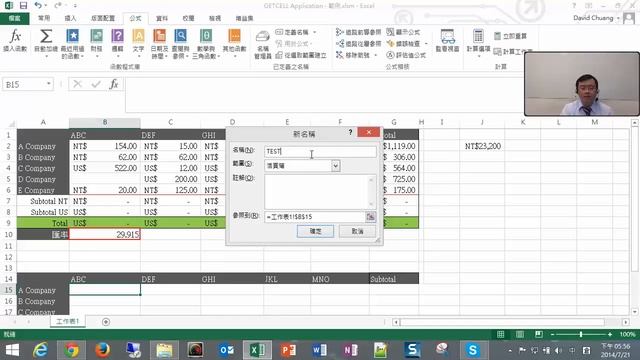The image size is (640, 360).
Task: Open the Scope dropdown in New Name dialog
Action: pyautogui.click(x=336, y=166)
